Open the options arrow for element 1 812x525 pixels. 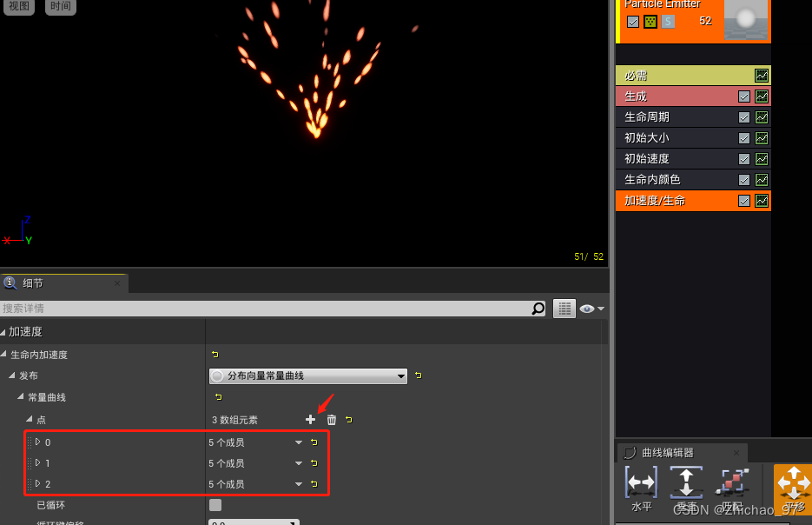(x=299, y=463)
